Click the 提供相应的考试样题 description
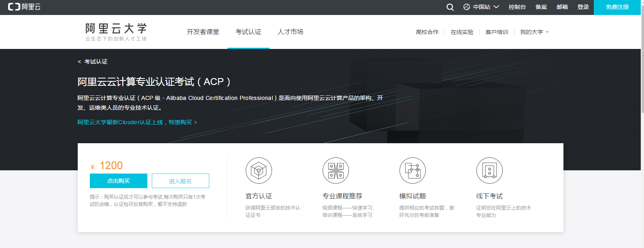Viewport: 644px width, 248px height. 427,212
